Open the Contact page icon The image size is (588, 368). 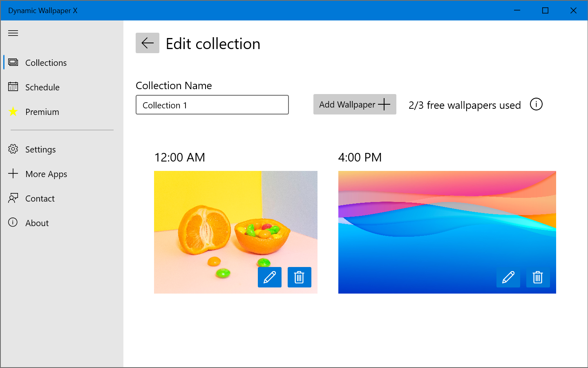(13, 198)
